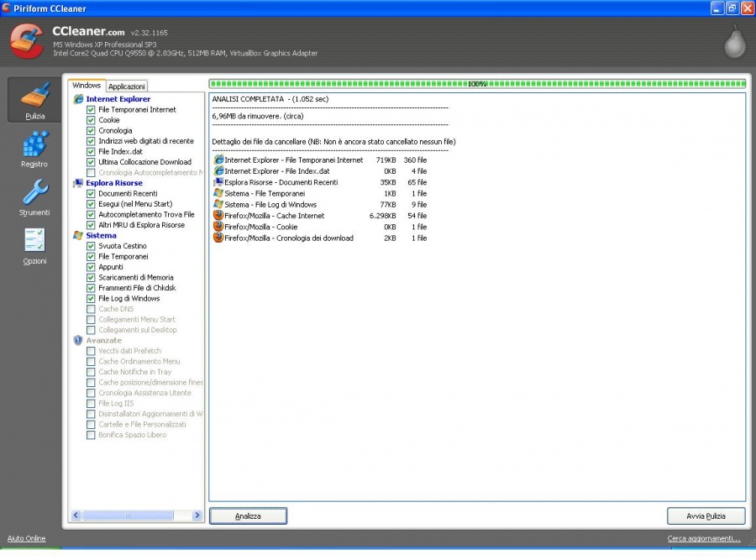The height and width of the screenshot is (560, 756).
Task: Uncheck the Internet Explorer Cookie checkbox
Action: tap(91, 120)
